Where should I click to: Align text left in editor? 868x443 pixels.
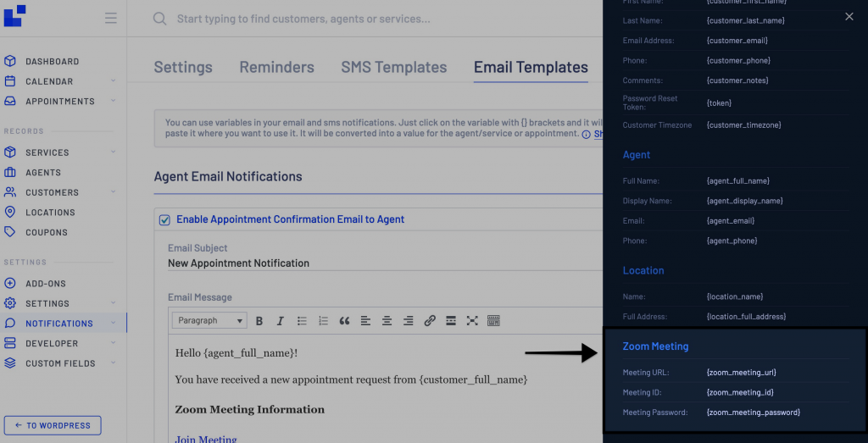(365, 321)
